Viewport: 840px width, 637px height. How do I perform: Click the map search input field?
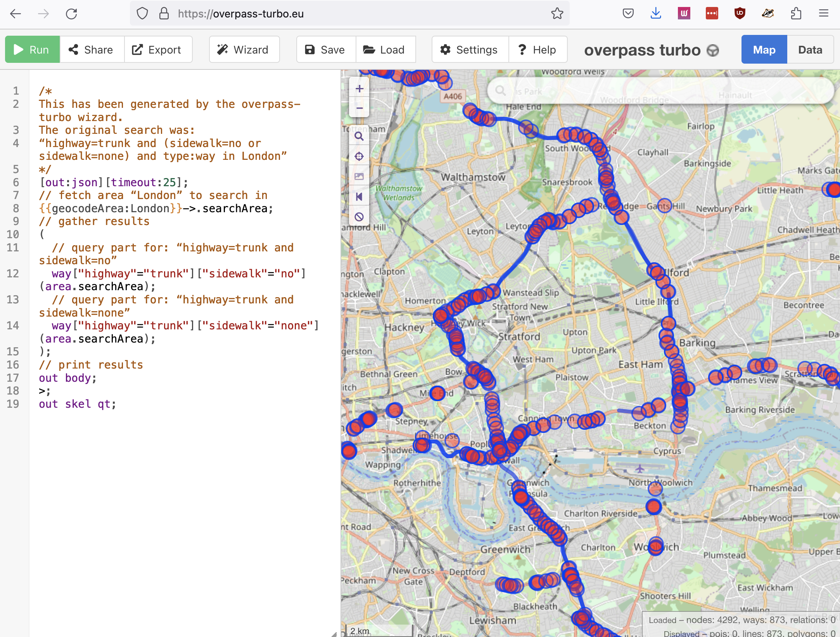click(x=660, y=91)
